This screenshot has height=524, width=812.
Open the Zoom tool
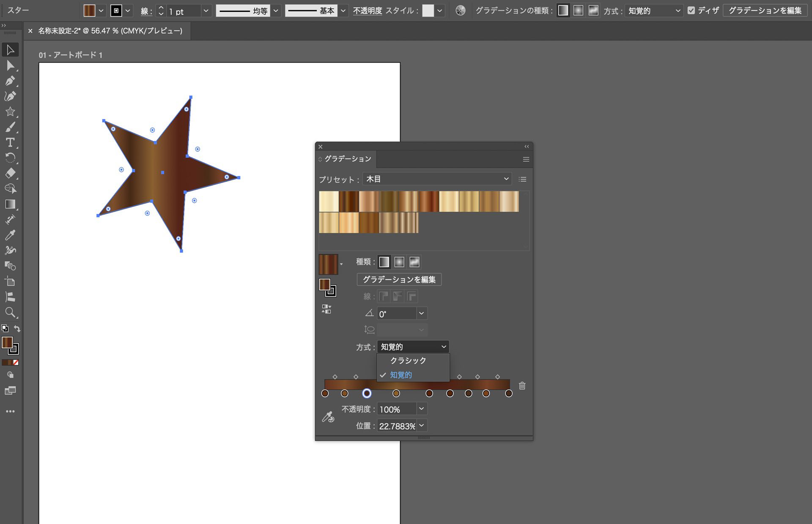tap(10, 313)
